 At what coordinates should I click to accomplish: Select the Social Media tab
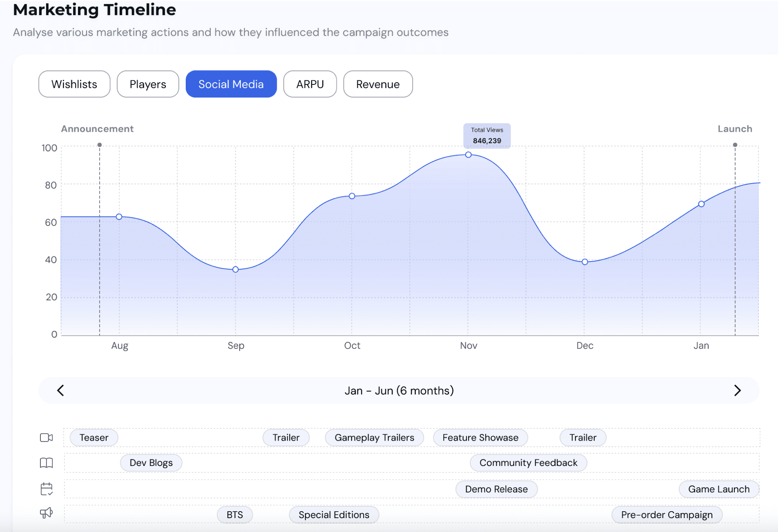pos(231,84)
